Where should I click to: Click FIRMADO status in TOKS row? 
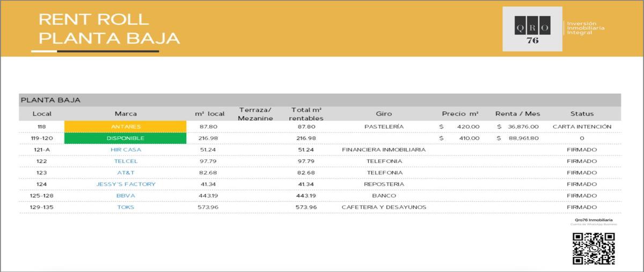[x=582, y=207]
